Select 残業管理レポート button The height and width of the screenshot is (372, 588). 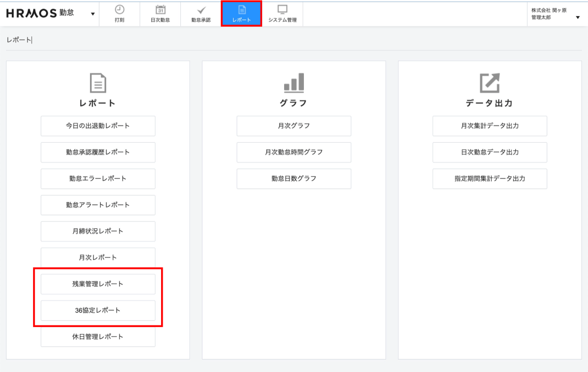(x=98, y=284)
